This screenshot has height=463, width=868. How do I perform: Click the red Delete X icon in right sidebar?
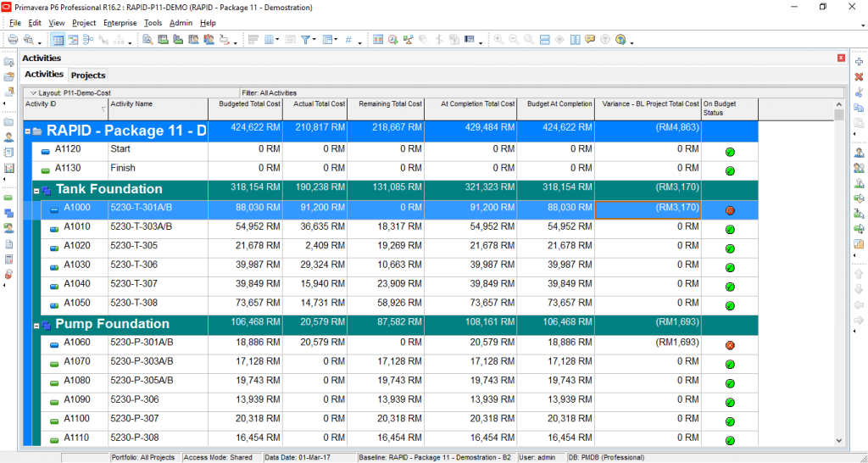click(x=860, y=76)
